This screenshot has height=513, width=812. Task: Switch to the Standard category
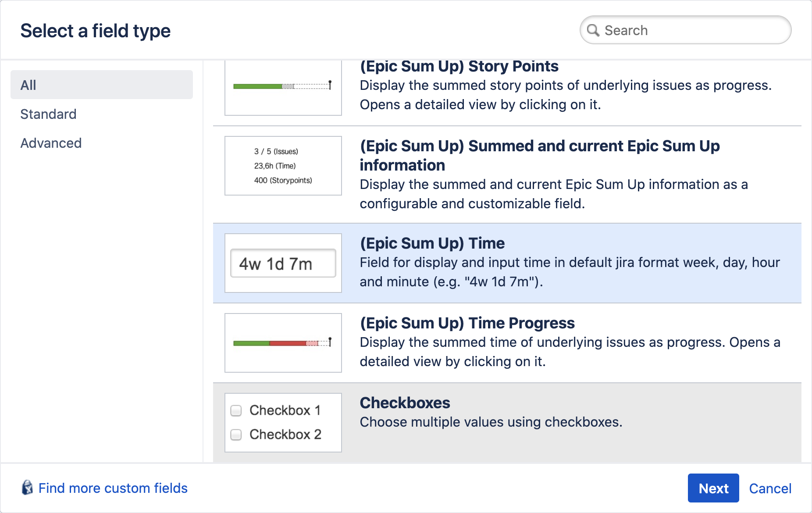click(48, 114)
